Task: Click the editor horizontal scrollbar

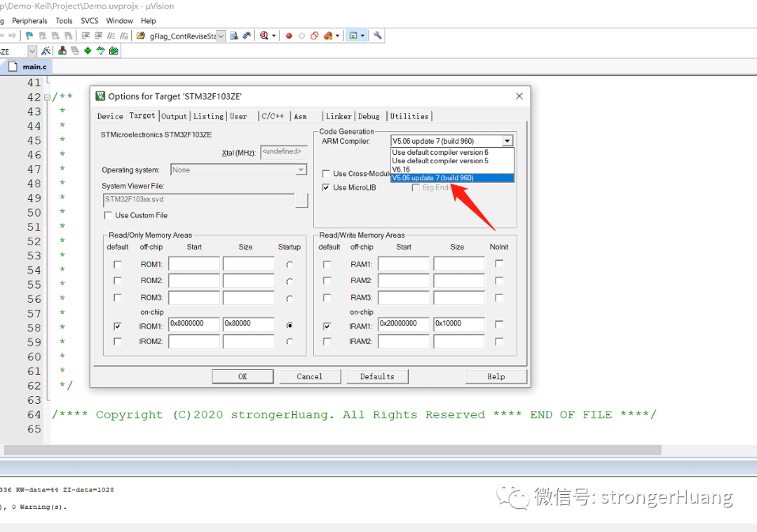Action: (x=333, y=450)
